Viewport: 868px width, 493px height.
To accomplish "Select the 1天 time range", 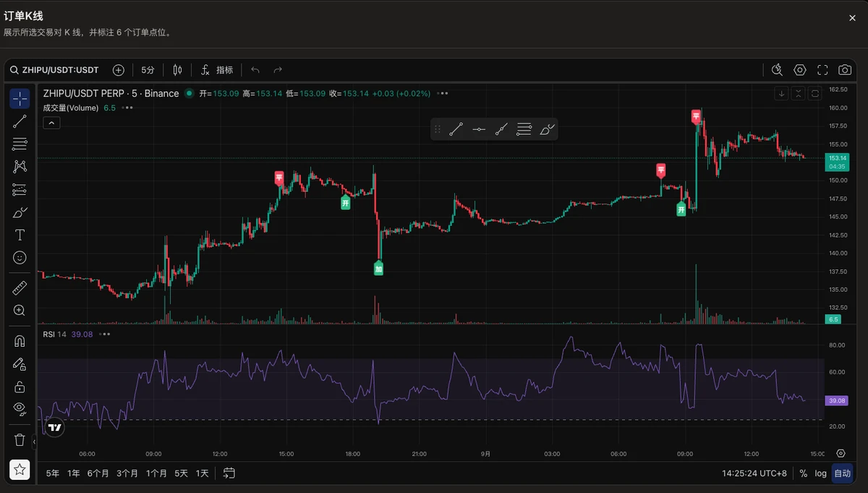I will [203, 473].
